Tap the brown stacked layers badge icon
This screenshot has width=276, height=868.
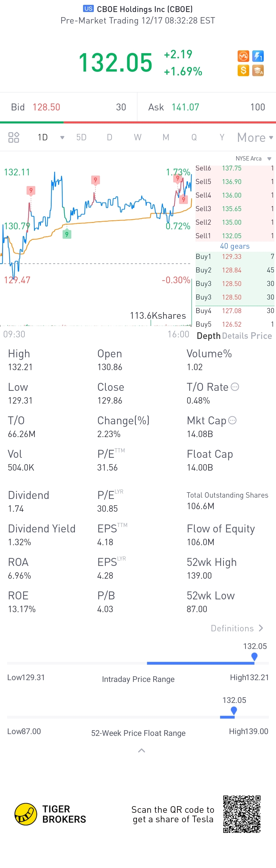click(x=258, y=71)
